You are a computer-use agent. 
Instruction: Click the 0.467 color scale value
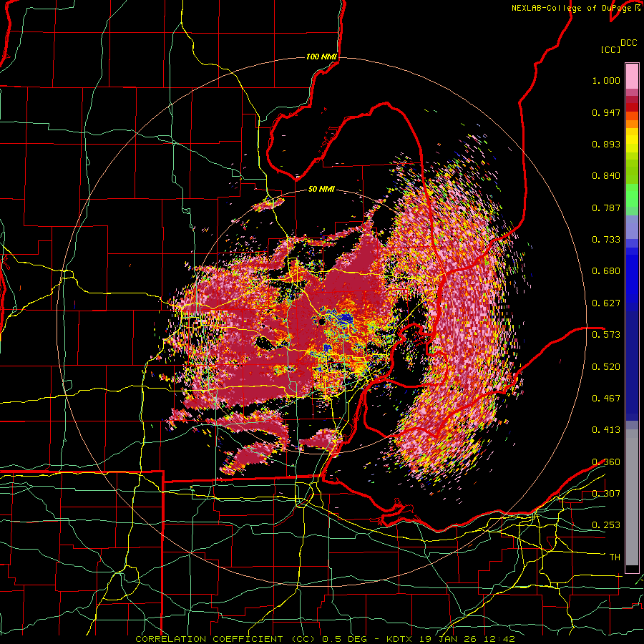pyautogui.click(x=606, y=399)
